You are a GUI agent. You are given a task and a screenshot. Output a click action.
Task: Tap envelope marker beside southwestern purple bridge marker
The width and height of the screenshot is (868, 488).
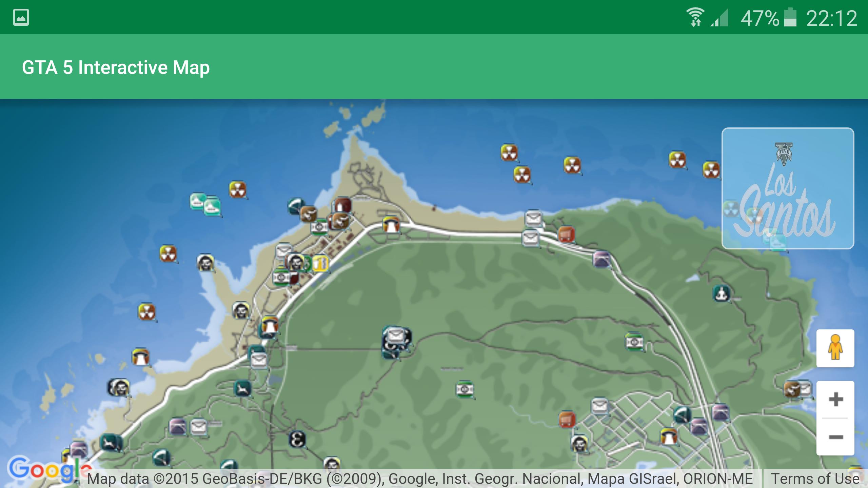(x=199, y=427)
